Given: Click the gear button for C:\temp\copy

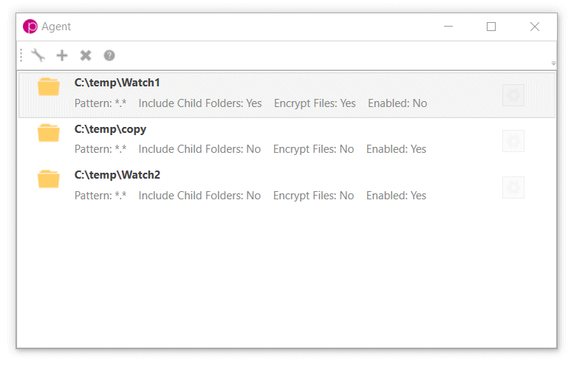Looking at the screenshot, I should point(513,141).
